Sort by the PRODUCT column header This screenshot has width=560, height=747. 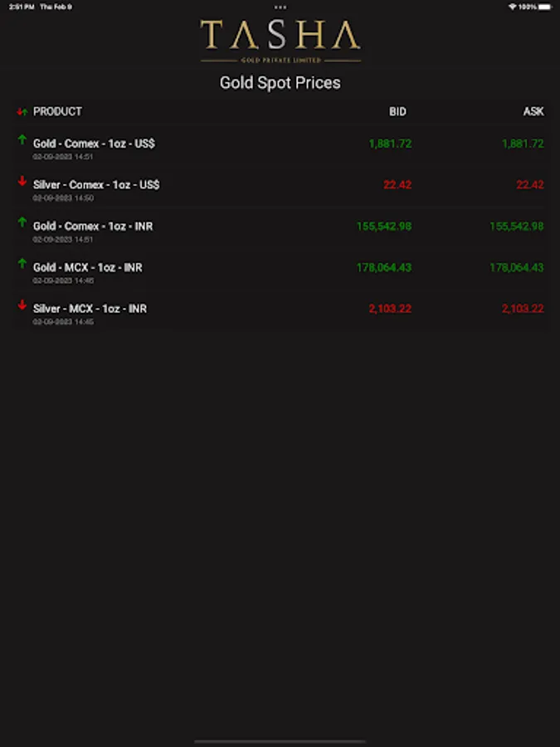(x=57, y=111)
